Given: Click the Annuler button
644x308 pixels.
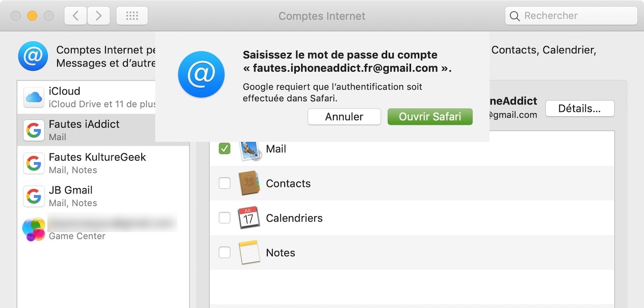Looking at the screenshot, I should [x=344, y=117].
